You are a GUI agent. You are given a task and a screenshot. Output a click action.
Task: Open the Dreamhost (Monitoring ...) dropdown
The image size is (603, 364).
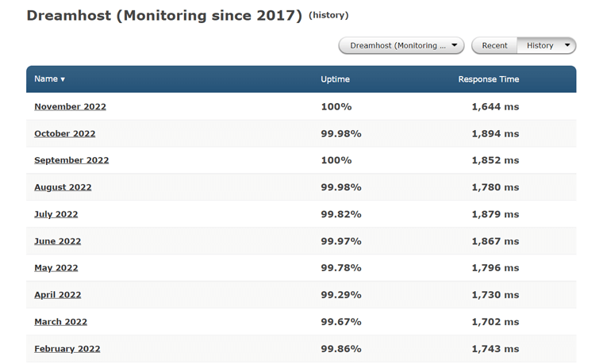(401, 46)
